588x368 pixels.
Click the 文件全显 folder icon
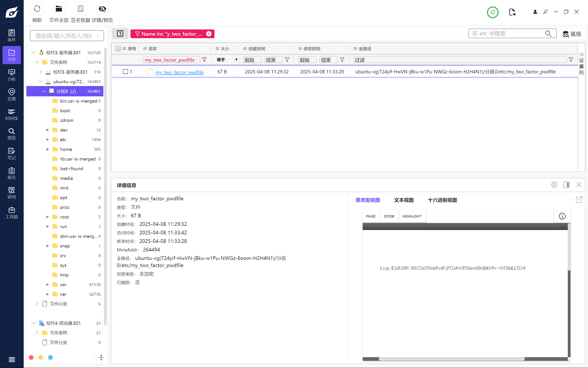tap(59, 9)
